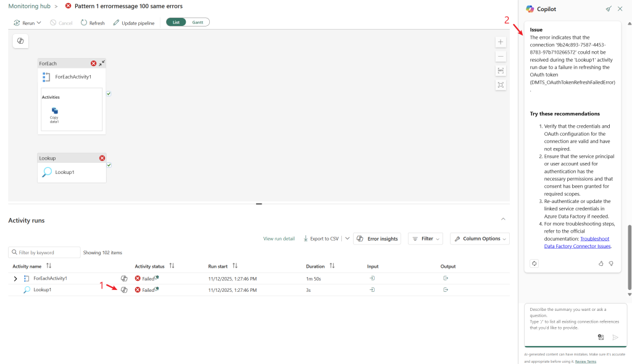
Task: Click the success checkbox on ForEach activity
Action: (109, 94)
